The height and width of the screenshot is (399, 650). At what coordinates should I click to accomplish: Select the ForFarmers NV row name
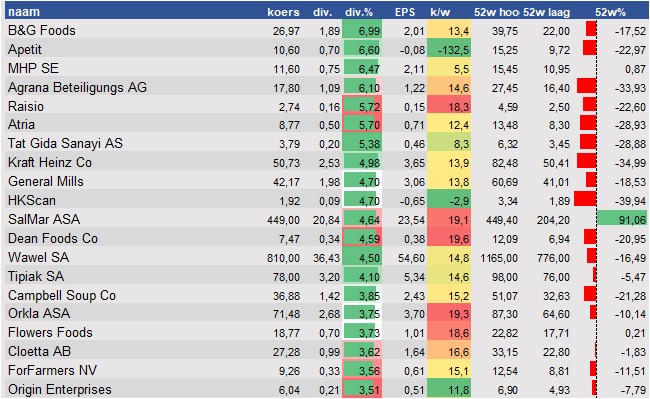(52, 370)
